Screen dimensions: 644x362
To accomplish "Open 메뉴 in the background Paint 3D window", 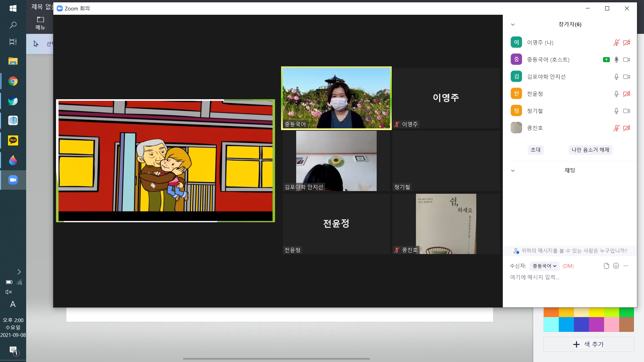I will coord(40,23).
